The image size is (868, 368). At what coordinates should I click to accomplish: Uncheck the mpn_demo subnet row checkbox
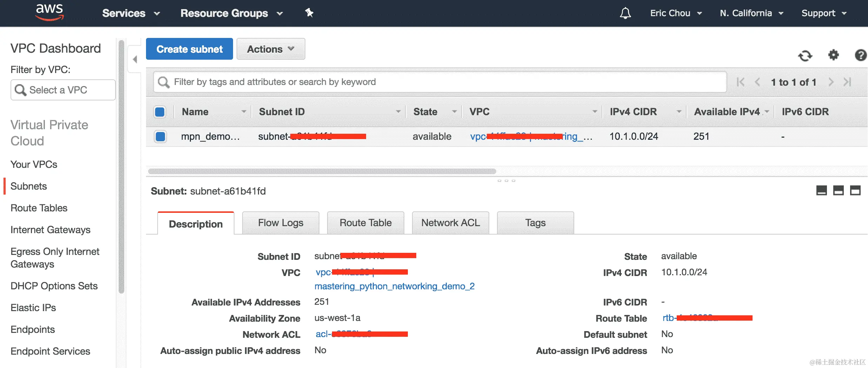(x=160, y=136)
